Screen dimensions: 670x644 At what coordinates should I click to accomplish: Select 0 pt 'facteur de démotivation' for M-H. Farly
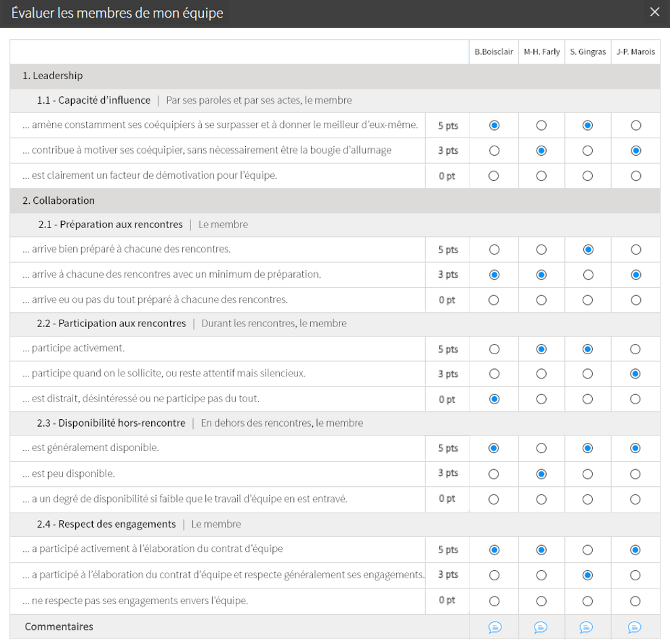541,175
